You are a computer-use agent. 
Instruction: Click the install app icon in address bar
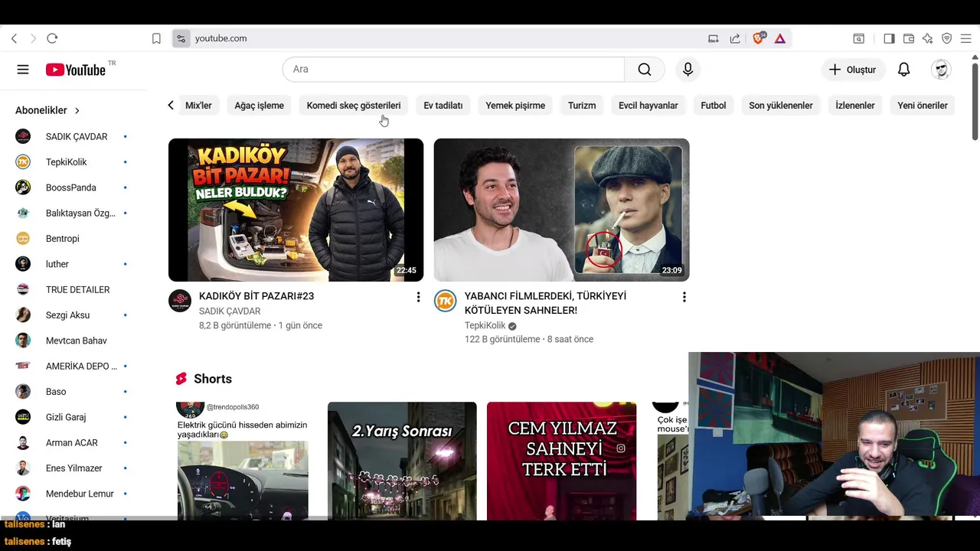point(714,38)
